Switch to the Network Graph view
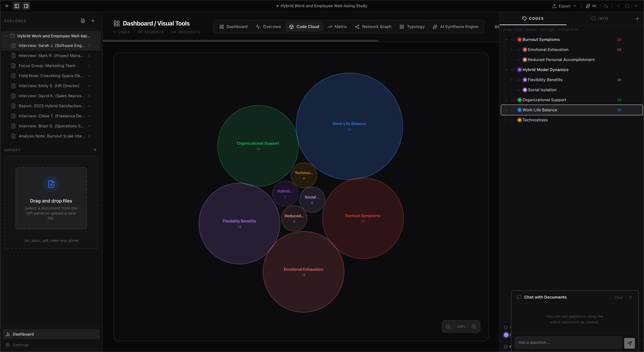 click(x=373, y=26)
